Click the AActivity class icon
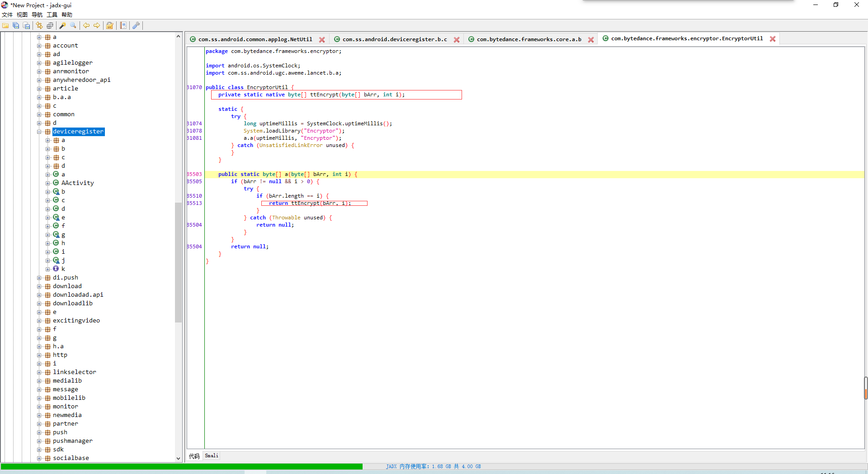The image size is (868, 474). 56,183
